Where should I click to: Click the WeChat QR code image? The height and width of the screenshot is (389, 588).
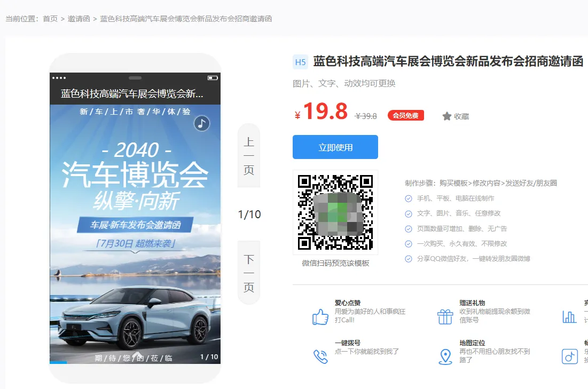tap(335, 212)
